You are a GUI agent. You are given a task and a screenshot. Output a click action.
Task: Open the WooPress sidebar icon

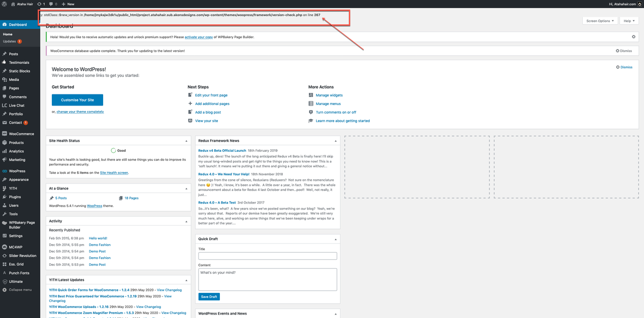tap(5, 171)
